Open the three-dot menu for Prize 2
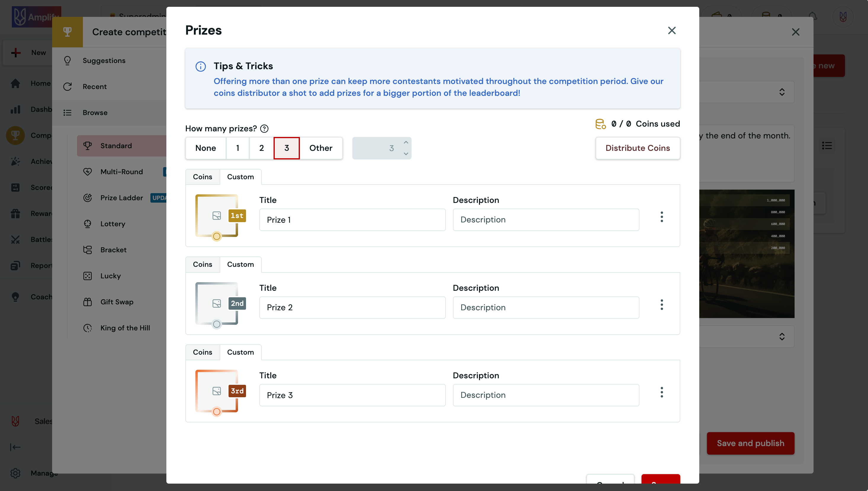The image size is (868, 491). 661,305
